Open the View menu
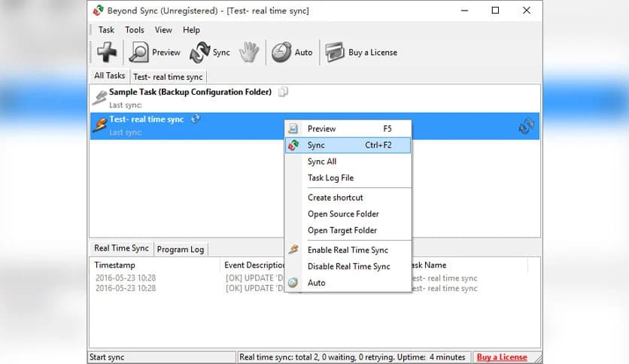Image resolution: width=629 pixels, height=364 pixels. [163, 30]
